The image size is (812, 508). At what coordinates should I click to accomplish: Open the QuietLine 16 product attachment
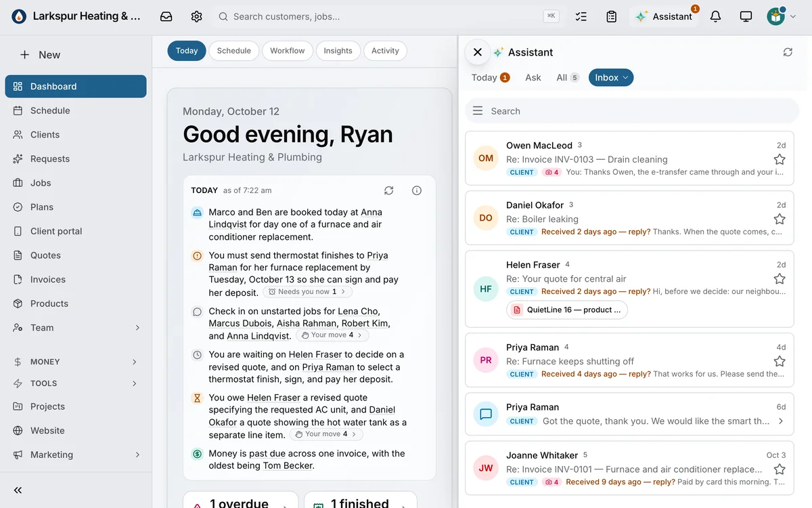coord(567,310)
